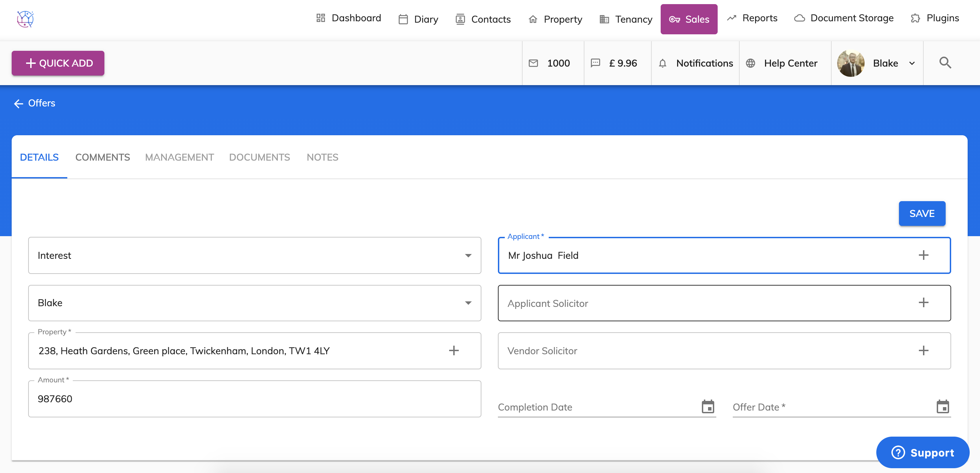Click the search magnifier icon
The image size is (980, 473).
[x=945, y=63]
